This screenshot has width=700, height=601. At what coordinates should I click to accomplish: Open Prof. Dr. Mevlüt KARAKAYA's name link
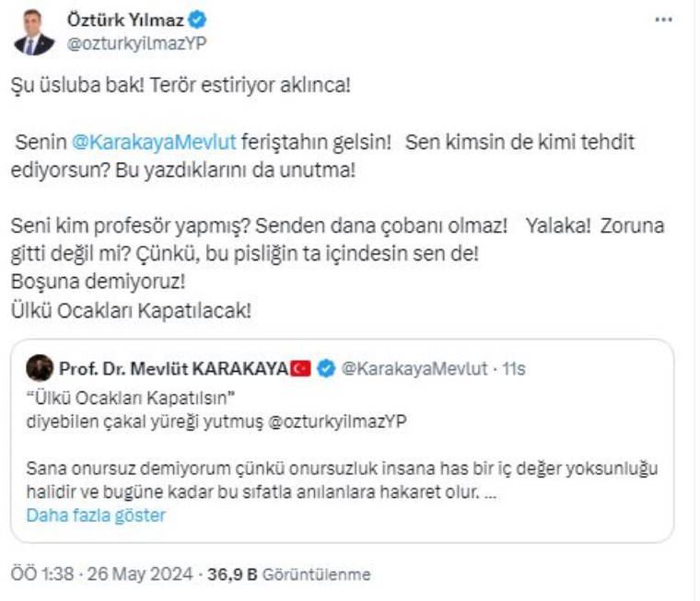(x=173, y=369)
